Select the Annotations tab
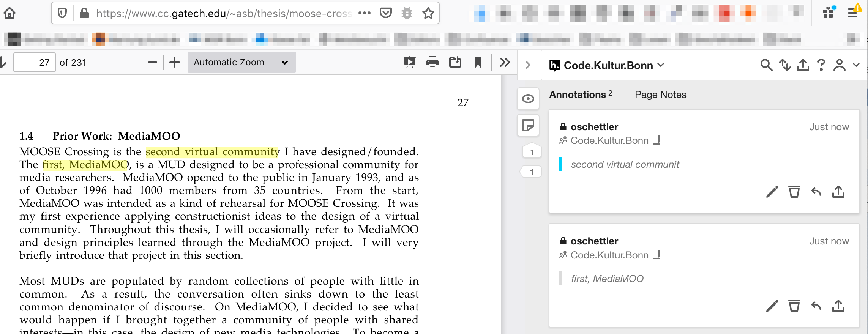Image resolution: width=868 pixels, height=334 pixels. point(578,95)
